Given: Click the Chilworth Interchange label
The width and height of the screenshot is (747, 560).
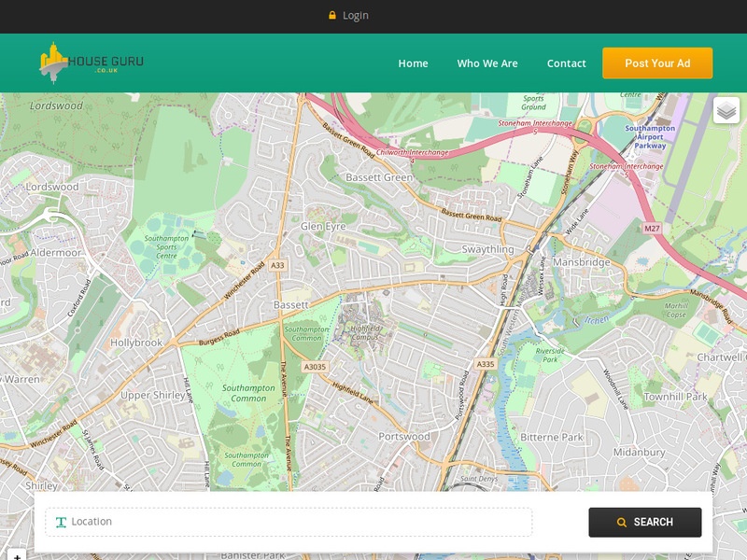Looking at the screenshot, I should pos(412,153).
